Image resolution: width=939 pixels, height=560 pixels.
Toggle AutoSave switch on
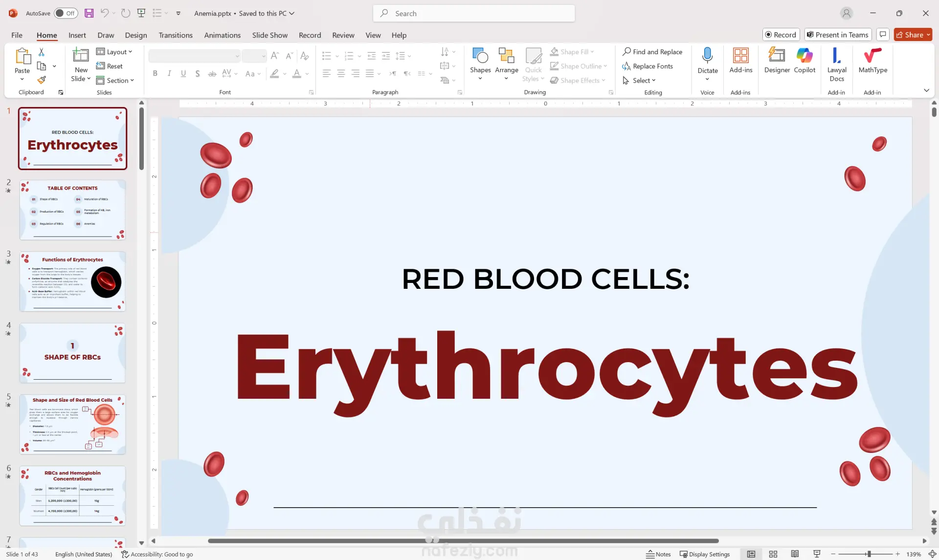click(66, 13)
